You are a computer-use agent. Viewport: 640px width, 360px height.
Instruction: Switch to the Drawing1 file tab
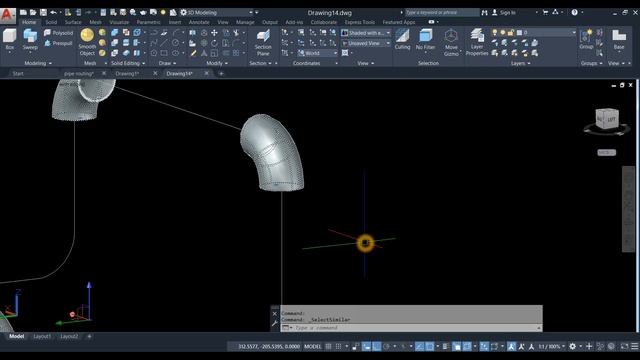point(127,73)
